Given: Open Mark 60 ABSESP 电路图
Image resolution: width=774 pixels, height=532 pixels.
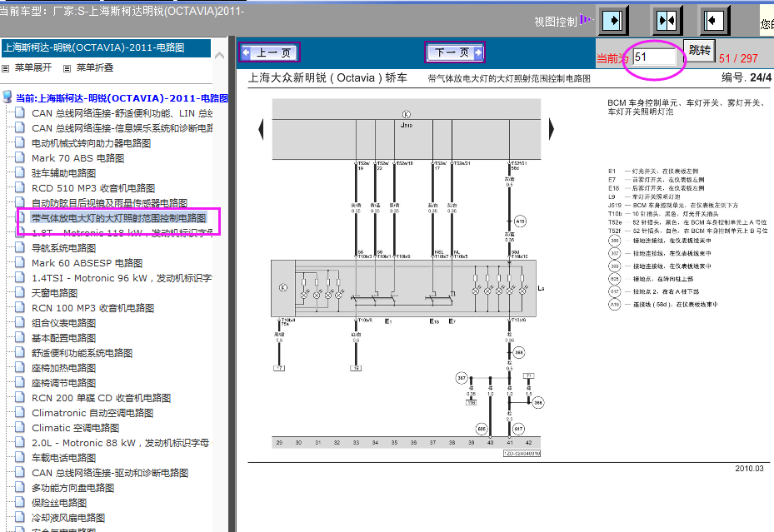Looking at the screenshot, I should coord(87,263).
